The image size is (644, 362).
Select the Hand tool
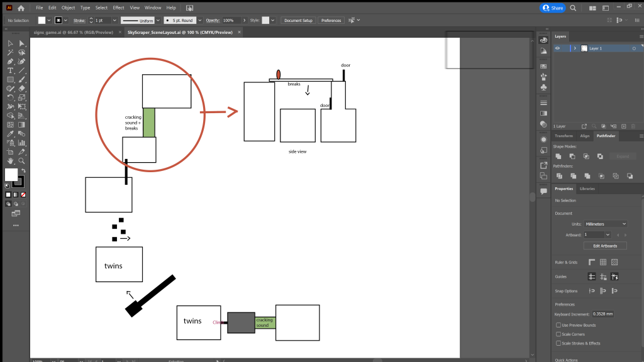[x=10, y=161]
